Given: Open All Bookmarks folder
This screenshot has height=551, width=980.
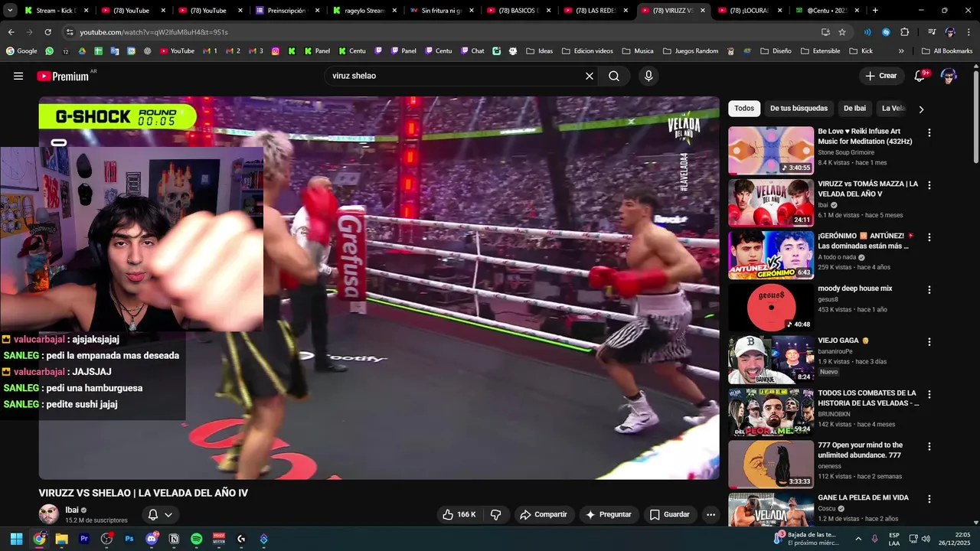Looking at the screenshot, I should [x=947, y=51].
